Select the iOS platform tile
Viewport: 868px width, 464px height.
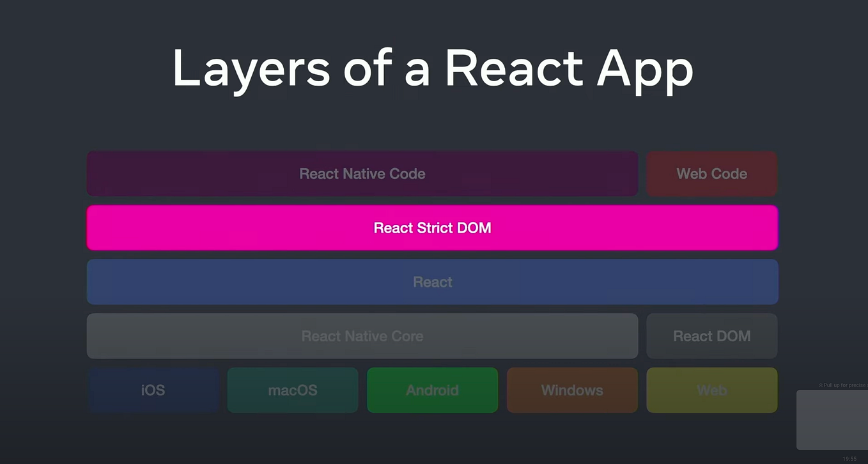[x=153, y=390]
